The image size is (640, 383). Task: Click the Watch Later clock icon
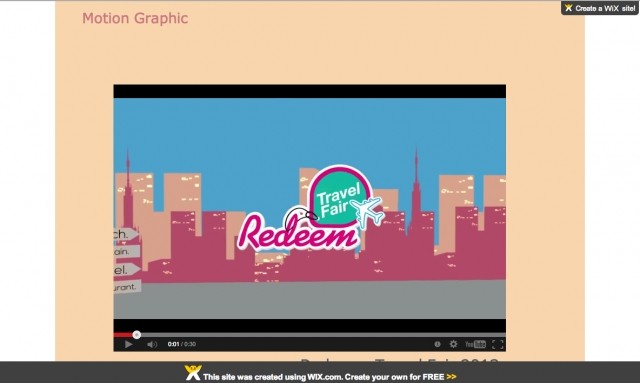click(437, 344)
